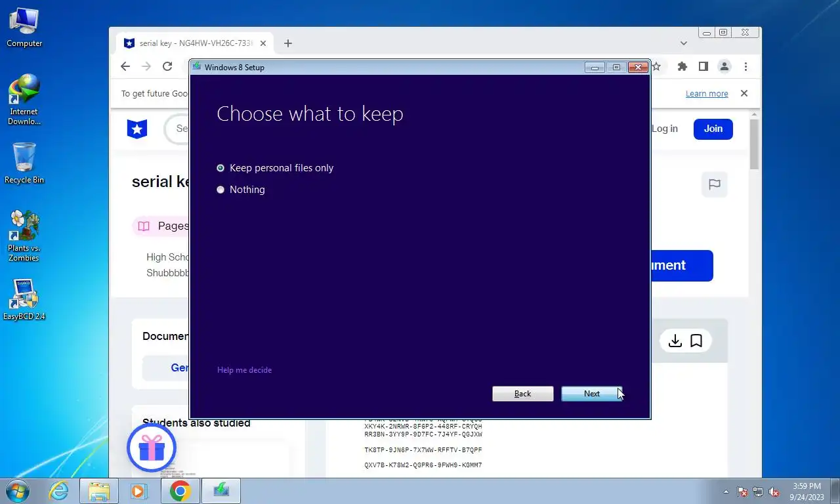The height and width of the screenshot is (504, 840).
Task: Show hidden system tray icons
Action: coord(726,492)
